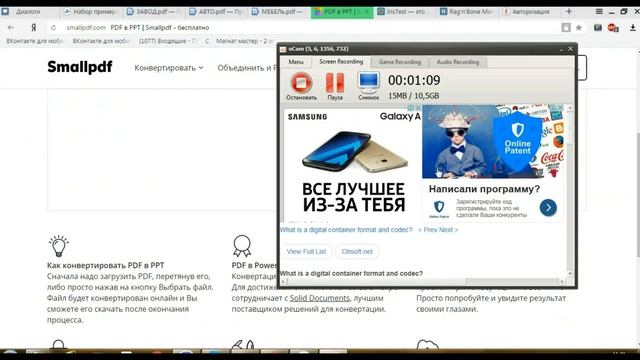Open the Объединить и Р... navigation item
This screenshot has width=640, height=360.
pos(247,68)
